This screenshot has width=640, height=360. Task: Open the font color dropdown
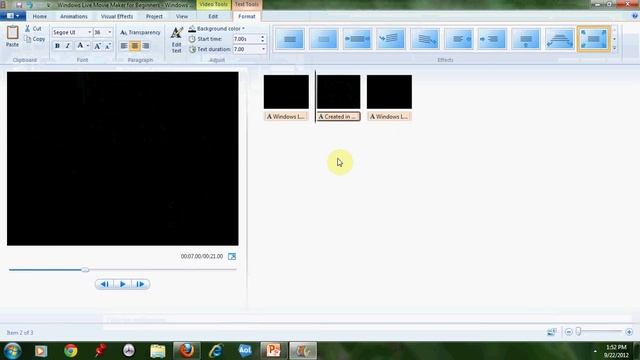88,46
